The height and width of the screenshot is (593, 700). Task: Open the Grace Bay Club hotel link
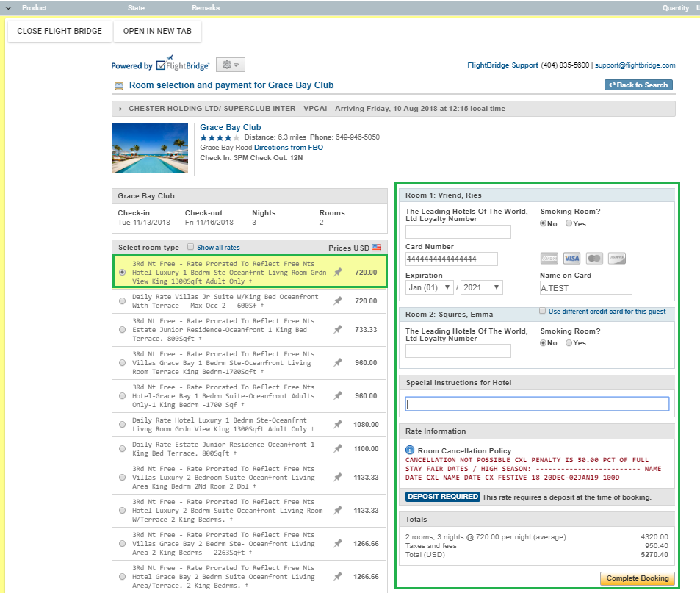231,127
